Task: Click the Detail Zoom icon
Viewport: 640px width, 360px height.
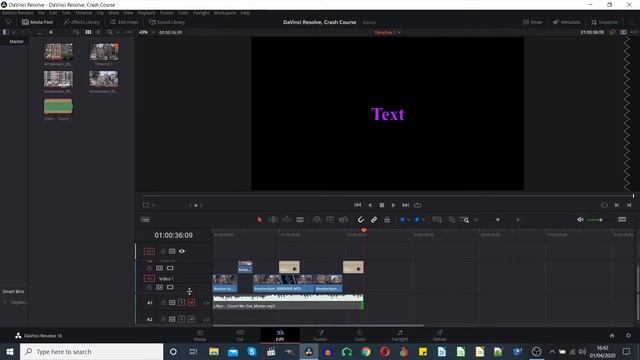Action: click(x=451, y=220)
